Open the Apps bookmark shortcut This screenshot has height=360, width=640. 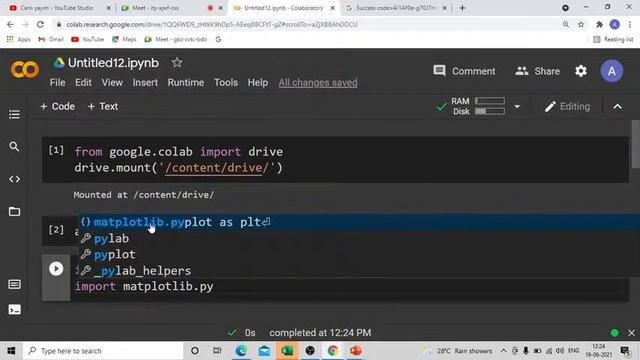(18, 39)
